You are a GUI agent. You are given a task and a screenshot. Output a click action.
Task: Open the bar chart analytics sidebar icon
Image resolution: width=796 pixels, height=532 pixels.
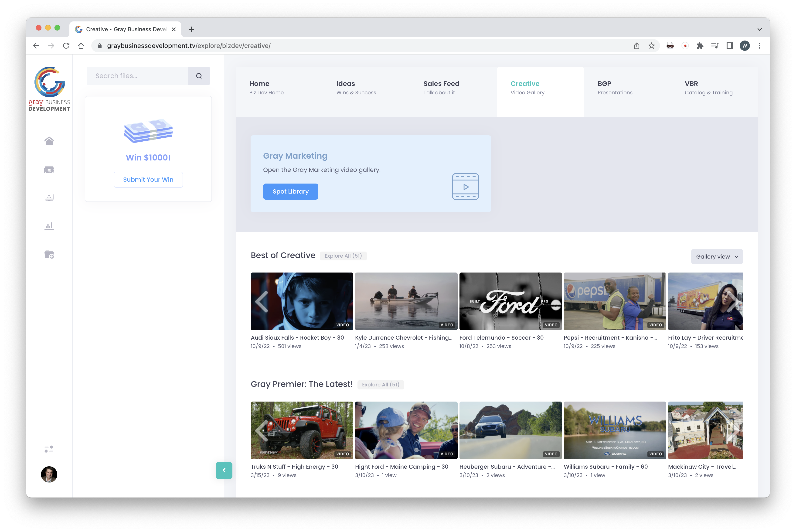click(49, 226)
